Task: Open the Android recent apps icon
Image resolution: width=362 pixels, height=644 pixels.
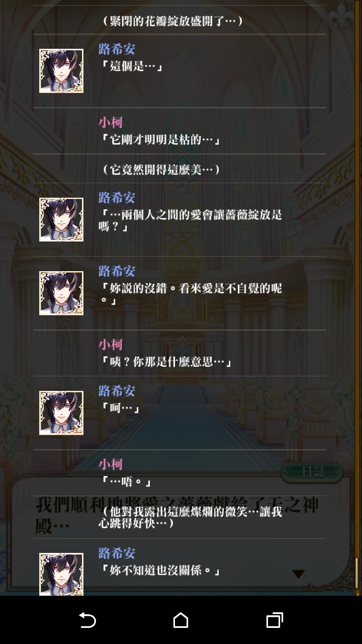Action: point(275,620)
